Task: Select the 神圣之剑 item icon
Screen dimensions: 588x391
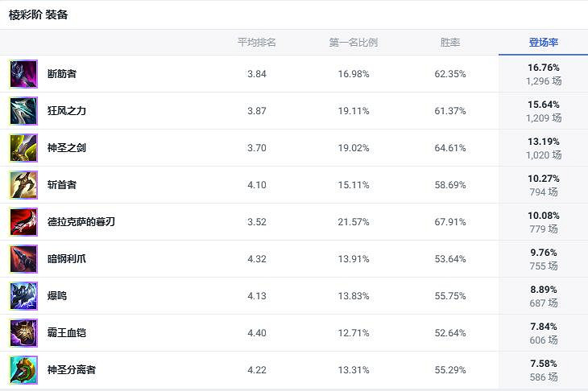Action: point(23,148)
